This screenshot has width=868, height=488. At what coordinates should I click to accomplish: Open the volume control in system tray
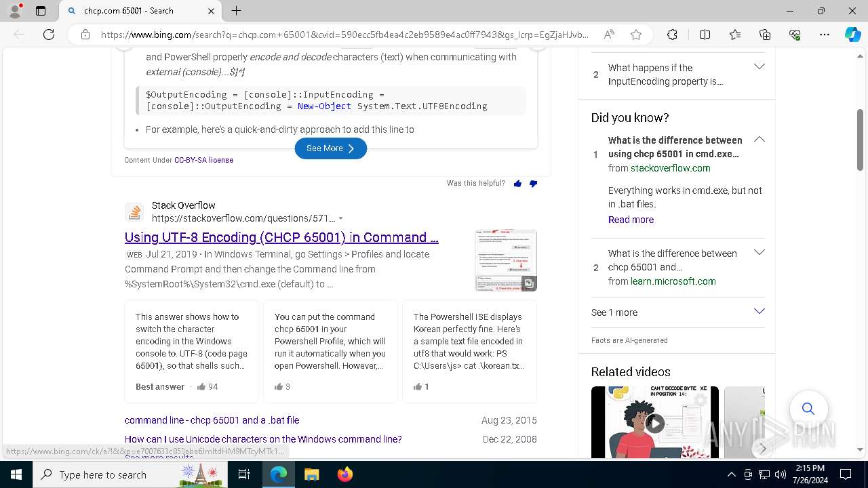click(781, 474)
